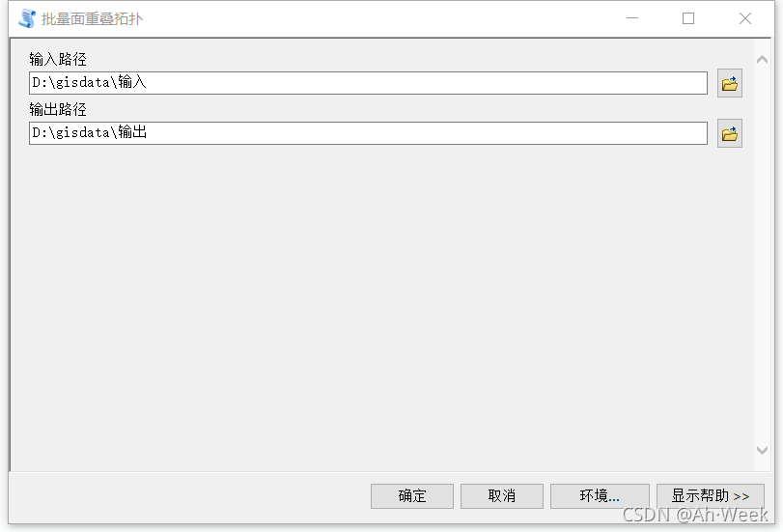Click the script icon in title bar
The height and width of the screenshot is (532, 783).
click(27, 18)
